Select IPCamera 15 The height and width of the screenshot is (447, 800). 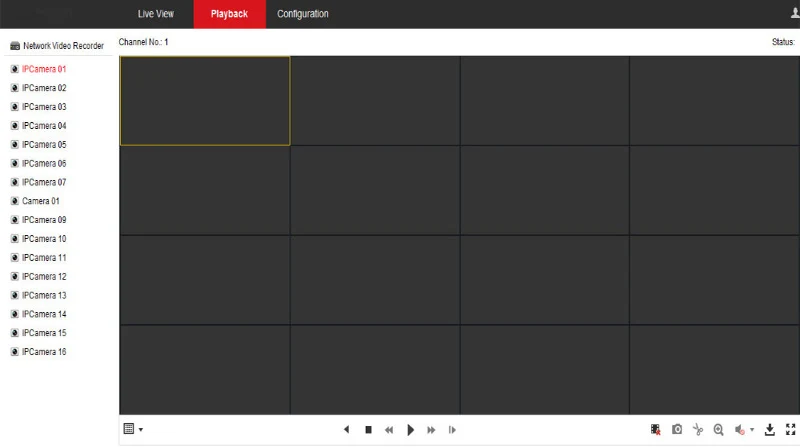44,333
